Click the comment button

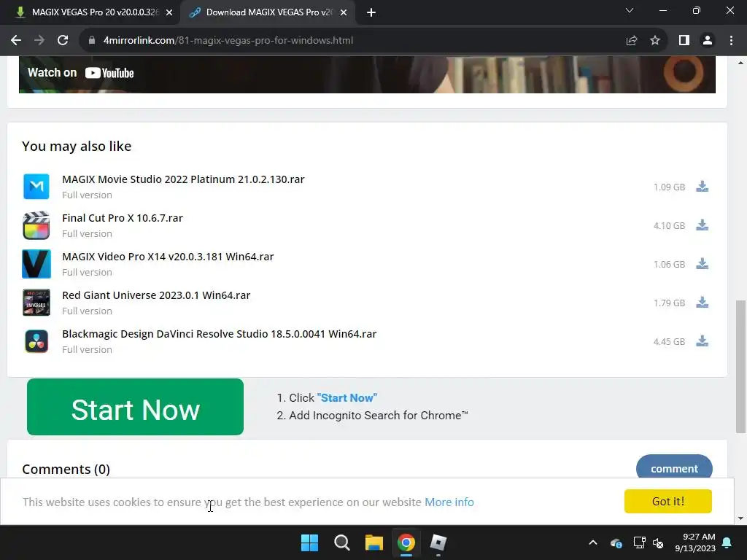[x=674, y=469]
